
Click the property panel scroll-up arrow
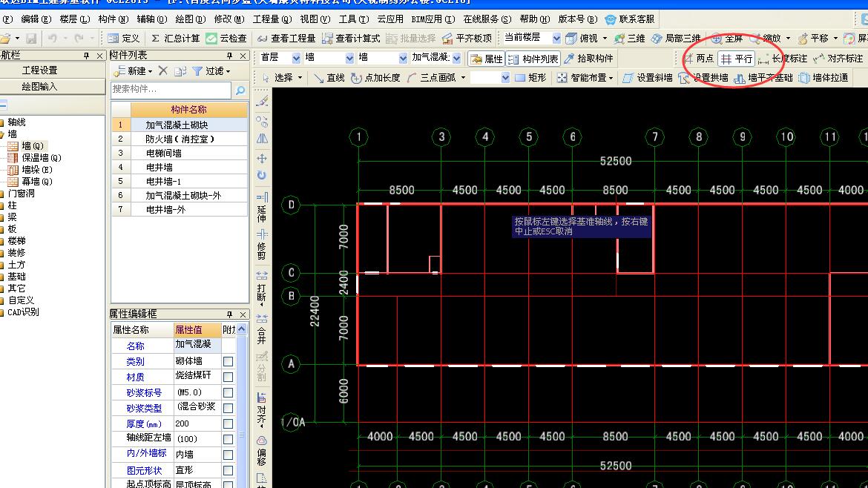(241, 329)
